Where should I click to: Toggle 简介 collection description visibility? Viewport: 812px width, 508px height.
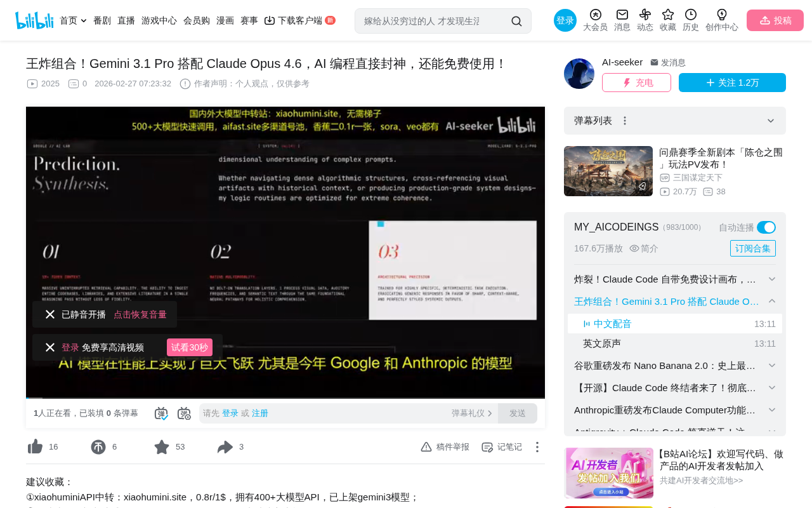(644, 248)
